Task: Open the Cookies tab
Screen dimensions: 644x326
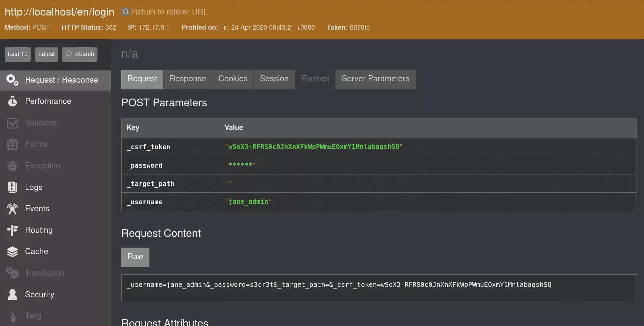Action: point(233,79)
